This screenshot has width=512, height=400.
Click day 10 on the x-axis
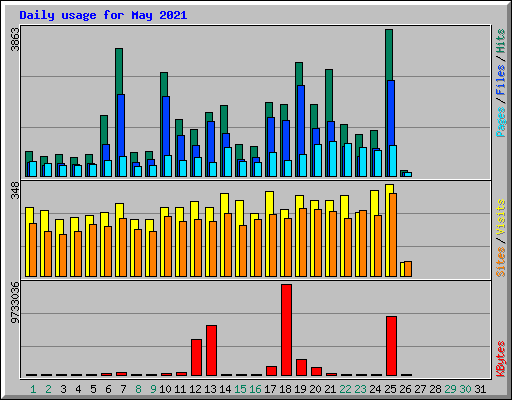click(x=165, y=389)
